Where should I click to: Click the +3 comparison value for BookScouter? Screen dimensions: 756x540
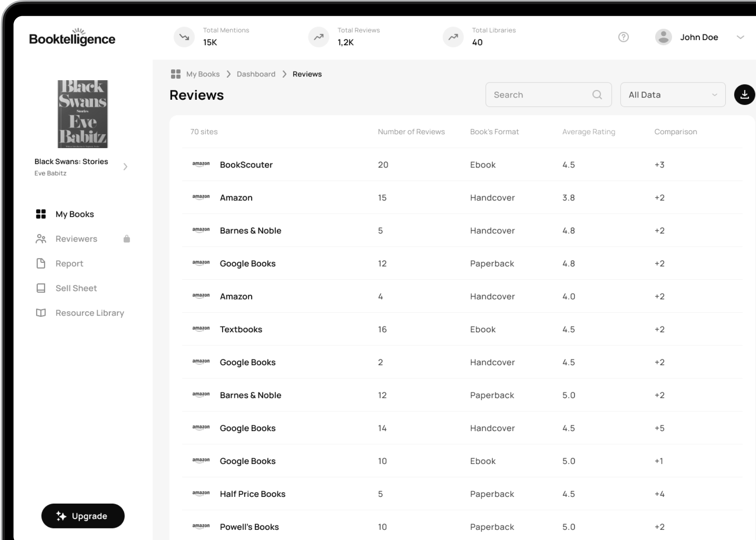click(659, 165)
